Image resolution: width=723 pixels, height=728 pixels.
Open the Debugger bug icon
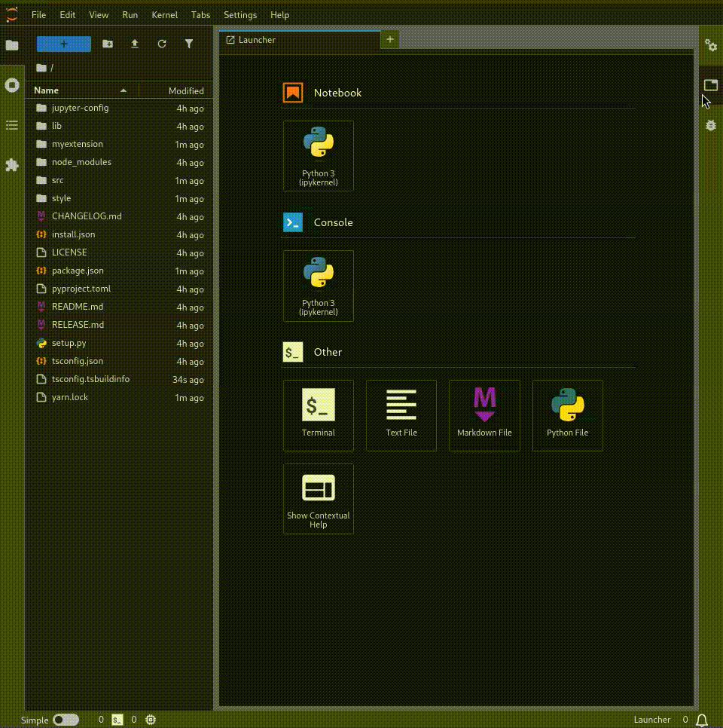pos(710,125)
